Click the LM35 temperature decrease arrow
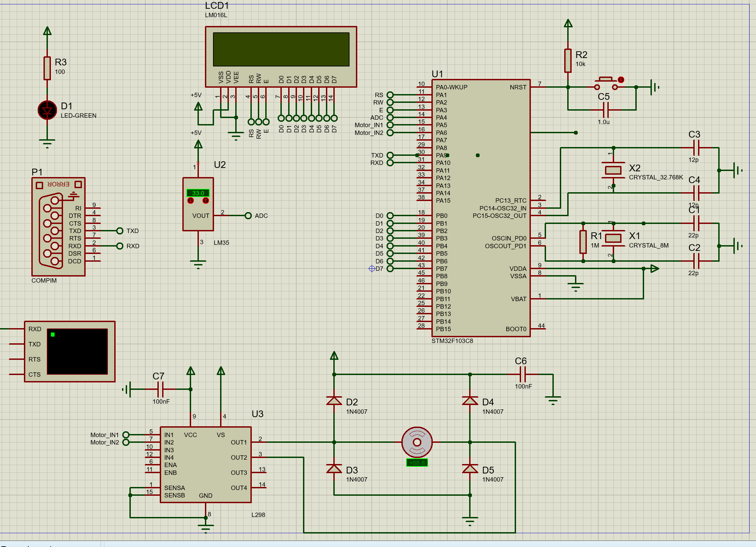The image size is (756, 547). pos(190,201)
